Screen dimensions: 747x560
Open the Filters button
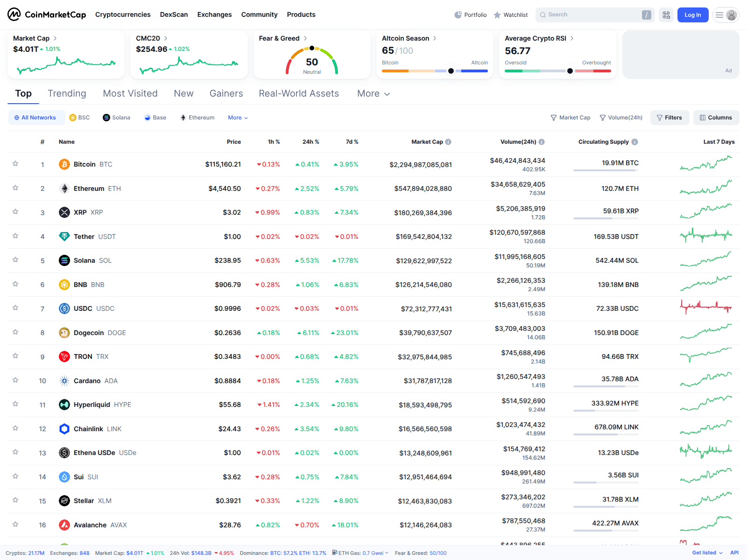coord(669,118)
